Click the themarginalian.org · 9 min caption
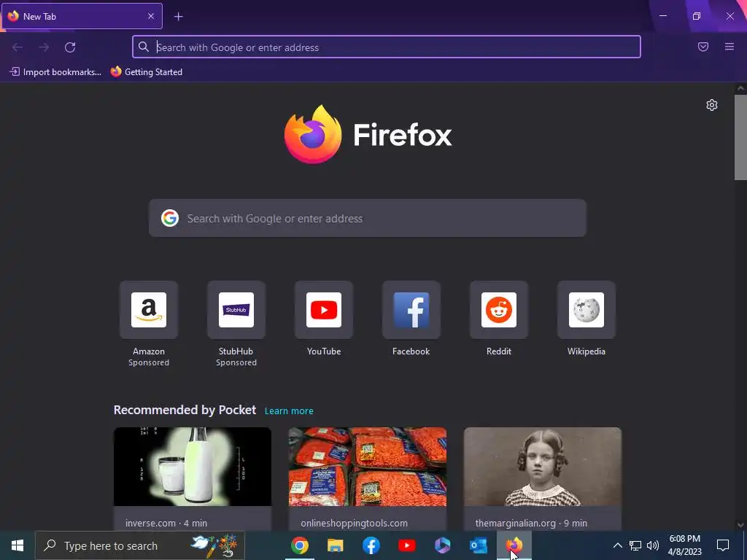The width and height of the screenshot is (747, 560). (x=531, y=523)
